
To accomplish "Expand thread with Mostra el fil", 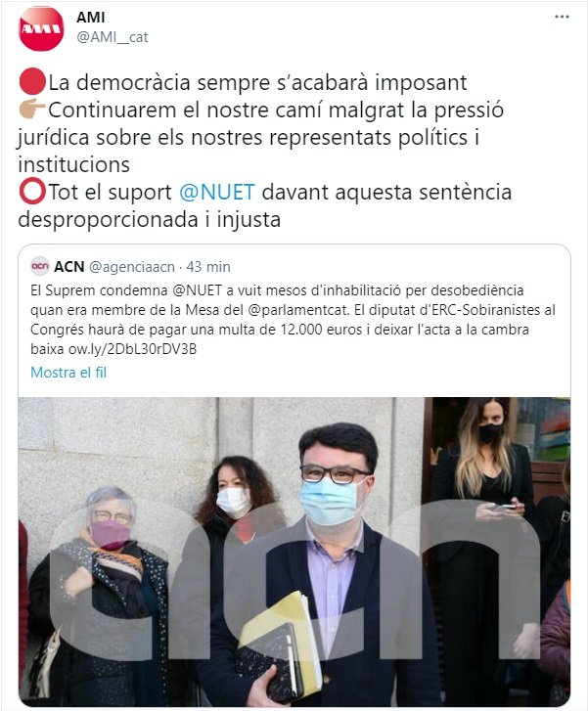I will coord(68,373).
